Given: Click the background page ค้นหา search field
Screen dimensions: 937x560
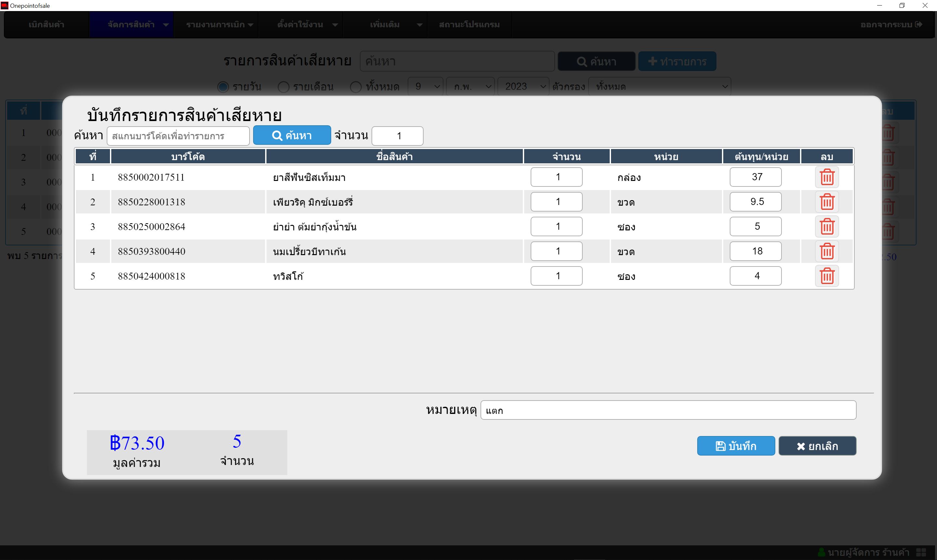Looking at the screenshot, I should [457, 61].
